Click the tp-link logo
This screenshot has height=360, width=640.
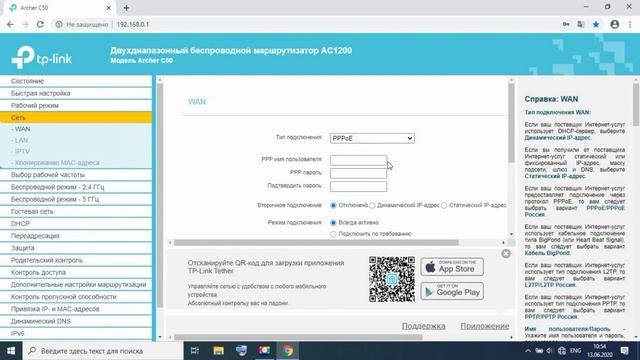[42, 58]
